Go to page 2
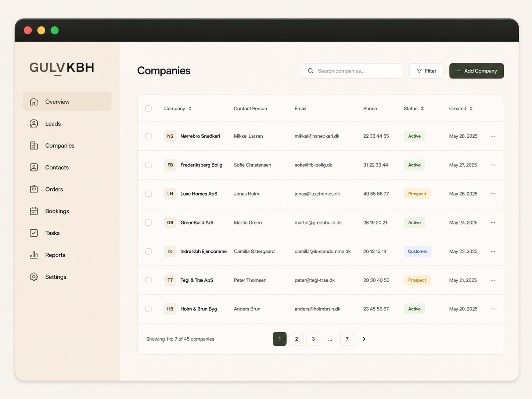 pos(296,339)
